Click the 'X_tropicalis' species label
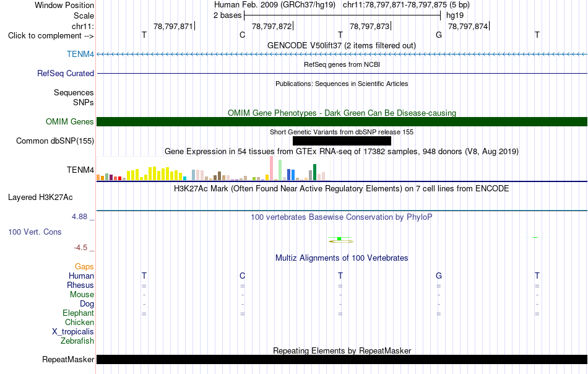Viewport: 588px width, 374px height. tap(73, 332)
